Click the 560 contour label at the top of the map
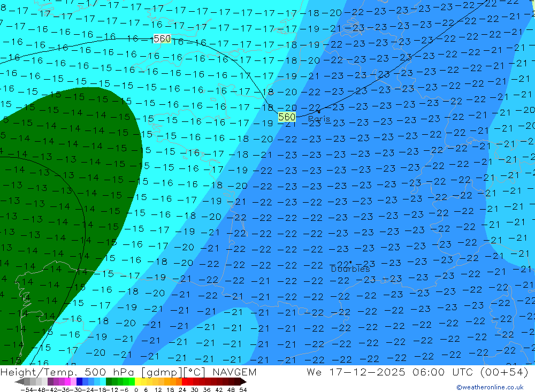 162,39
